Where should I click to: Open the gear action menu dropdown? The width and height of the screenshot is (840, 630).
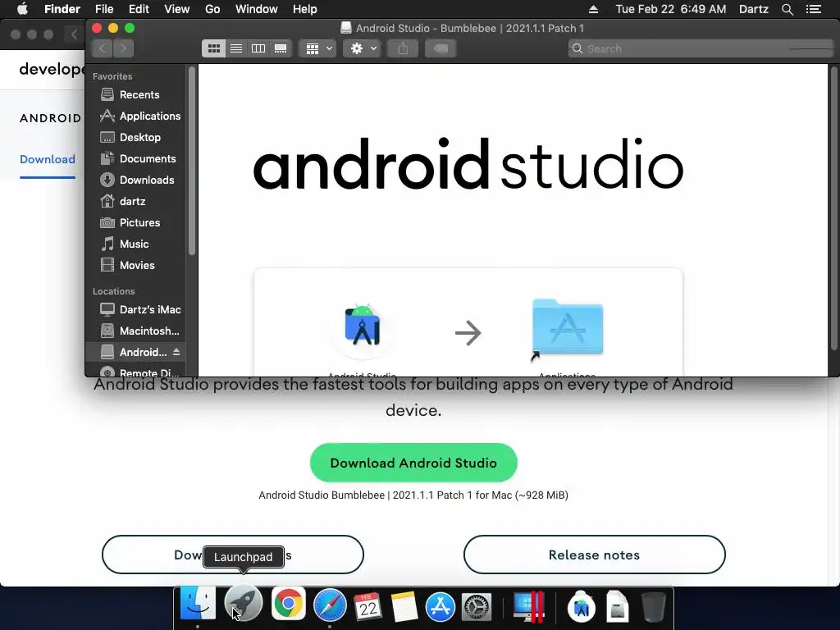[x=362, y=48]
